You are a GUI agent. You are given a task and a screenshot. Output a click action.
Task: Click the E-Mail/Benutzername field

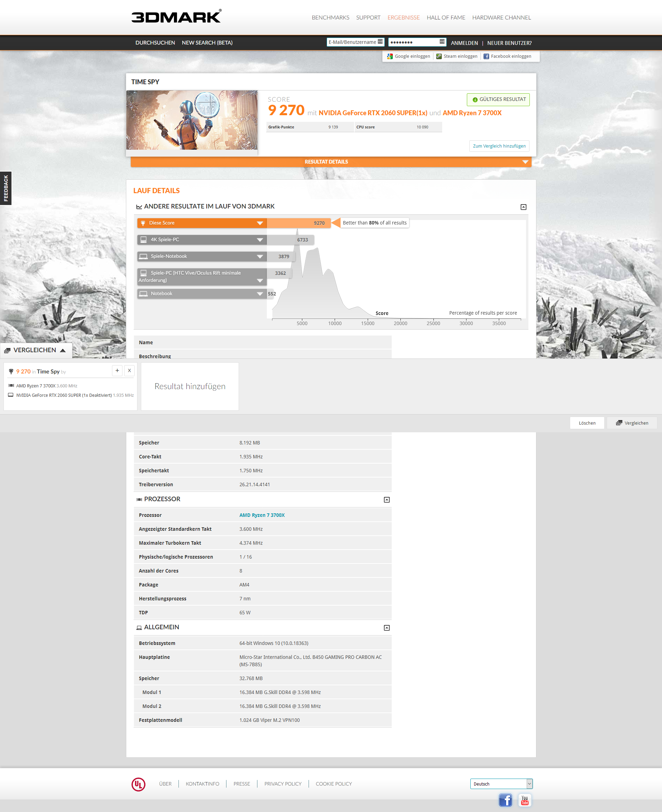click(356, 42)
